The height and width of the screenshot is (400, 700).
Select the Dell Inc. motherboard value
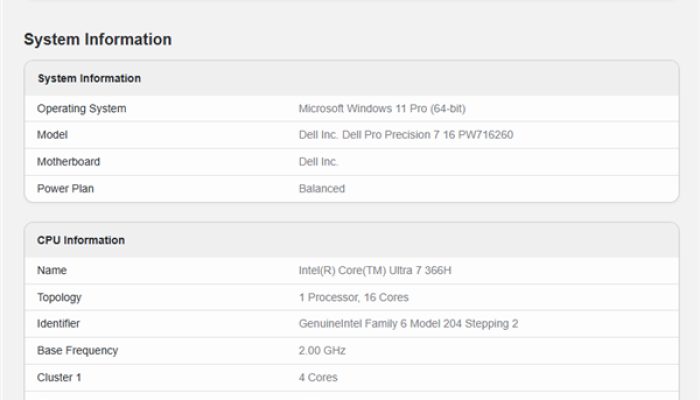318,162
